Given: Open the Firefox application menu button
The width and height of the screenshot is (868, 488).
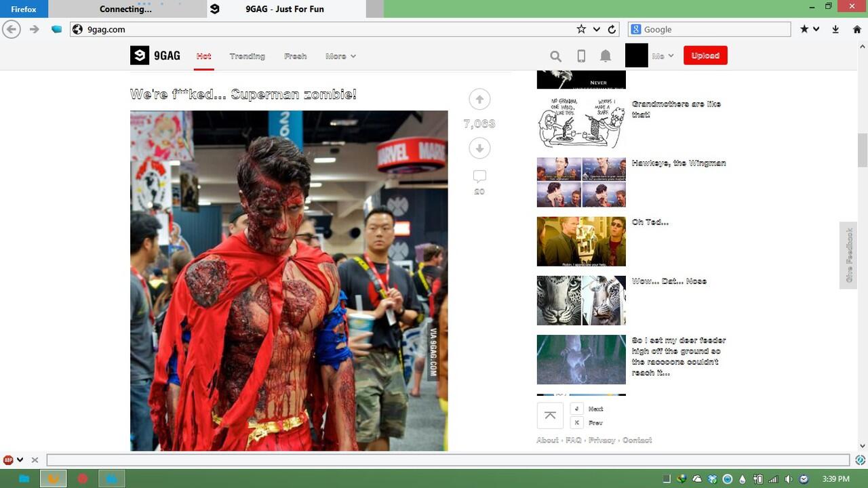Looking at the screenshot, I should pyautogui.click(x=24, y=9).
